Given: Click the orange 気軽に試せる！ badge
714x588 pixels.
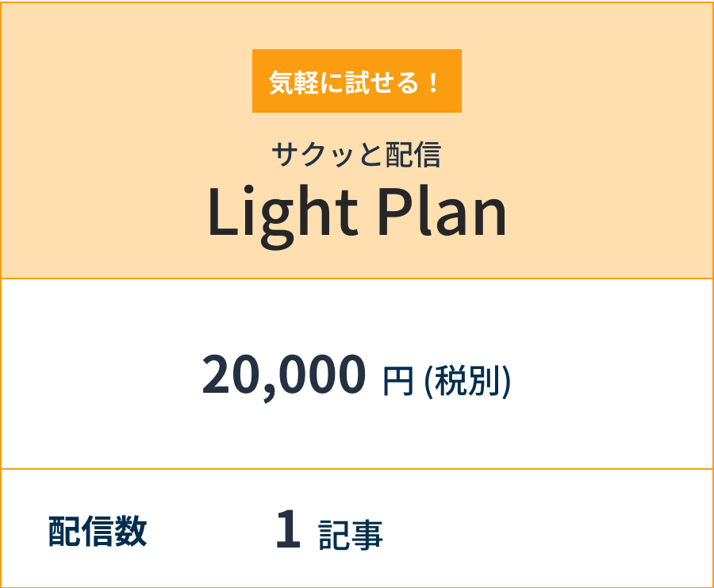Looking at the screenshot, I should tap(356, 81).
